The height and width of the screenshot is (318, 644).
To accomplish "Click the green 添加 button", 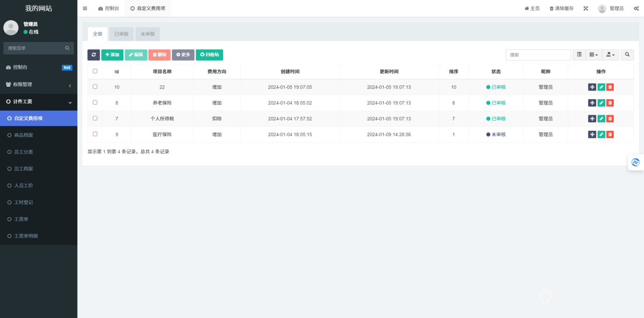I will tap(112, 55).
